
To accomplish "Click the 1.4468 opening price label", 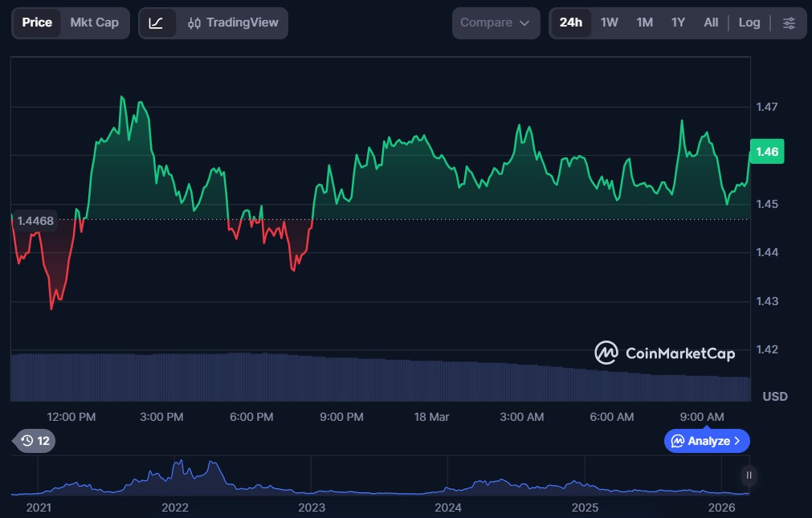I will click(35, 221).
